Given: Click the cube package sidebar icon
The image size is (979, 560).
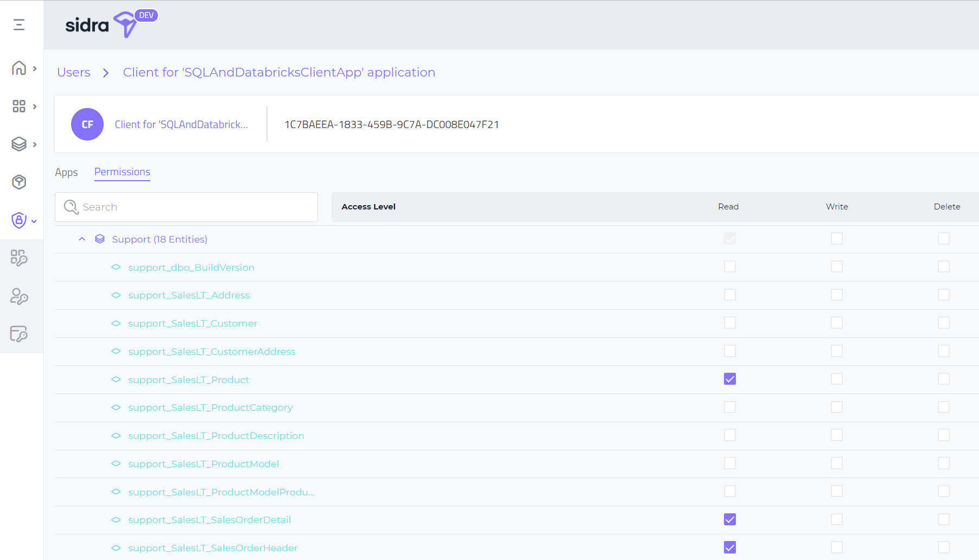Looking at the screenshot, I should [19, 182].
